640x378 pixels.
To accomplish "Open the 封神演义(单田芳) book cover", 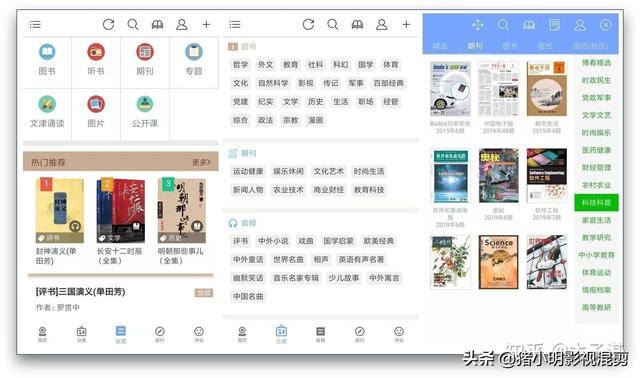I will (60, 211).
